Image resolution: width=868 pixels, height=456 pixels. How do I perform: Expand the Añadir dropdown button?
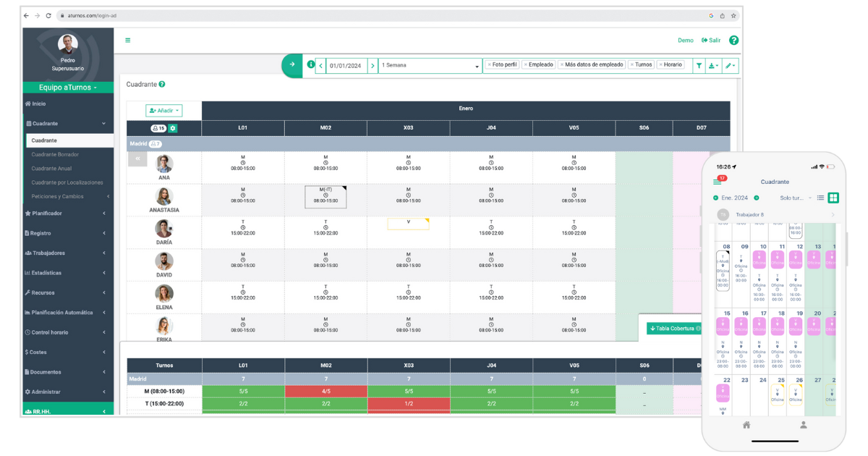pyautogui.click(x=164, y=111)
